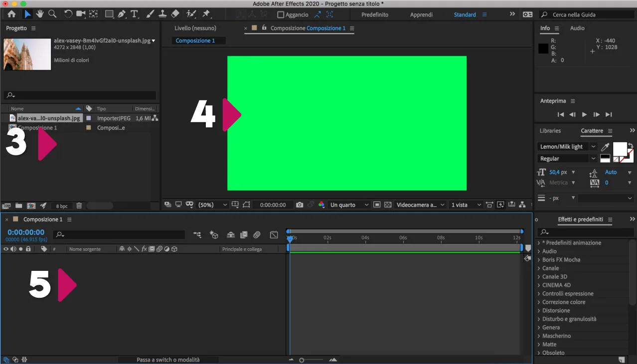
Task: Switch to the Apprendi workspace
Action: click(421, 14)
